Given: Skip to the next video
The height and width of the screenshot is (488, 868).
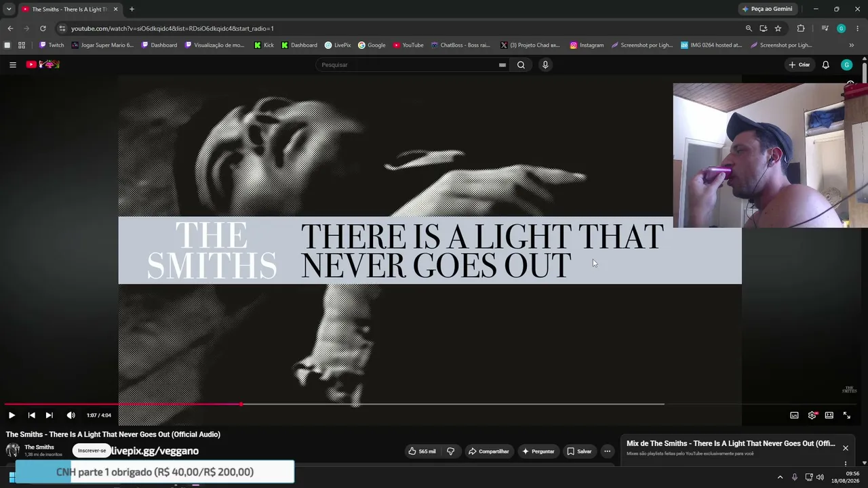Looking at the screenshot, I should click(49, 415).
